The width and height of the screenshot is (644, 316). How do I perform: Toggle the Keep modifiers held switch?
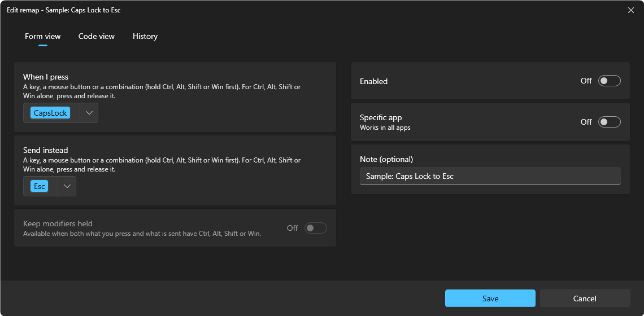[x=315, y=228]
